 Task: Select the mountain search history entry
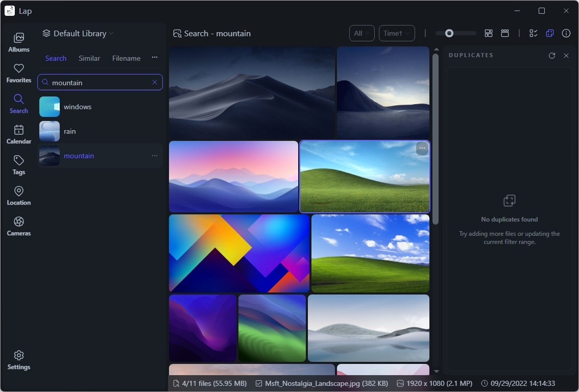100,156
